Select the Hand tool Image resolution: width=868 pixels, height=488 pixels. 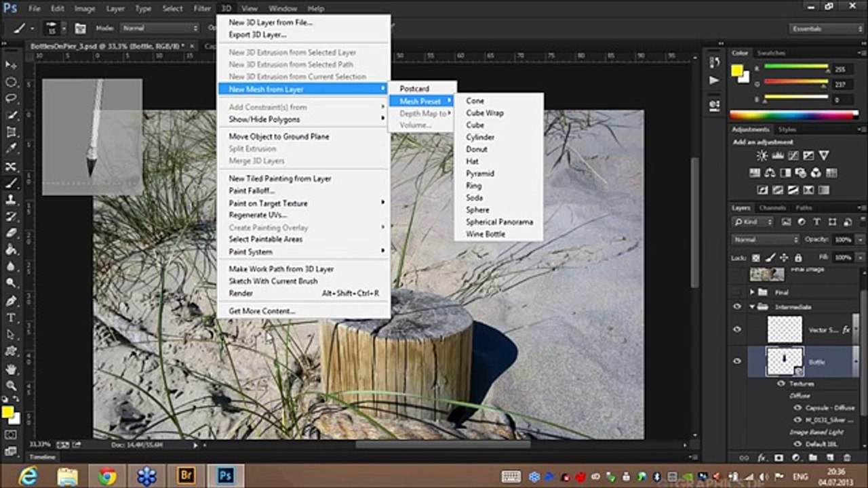[11, 369]
